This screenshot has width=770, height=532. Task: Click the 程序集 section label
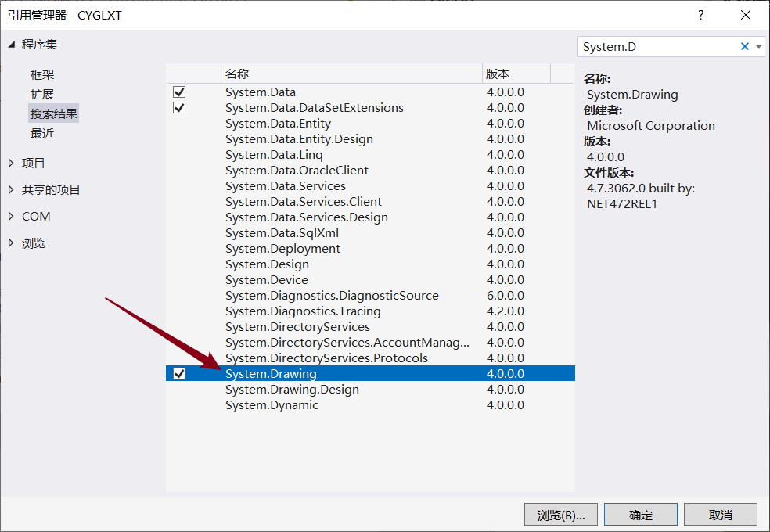click(x=39, y=45)
